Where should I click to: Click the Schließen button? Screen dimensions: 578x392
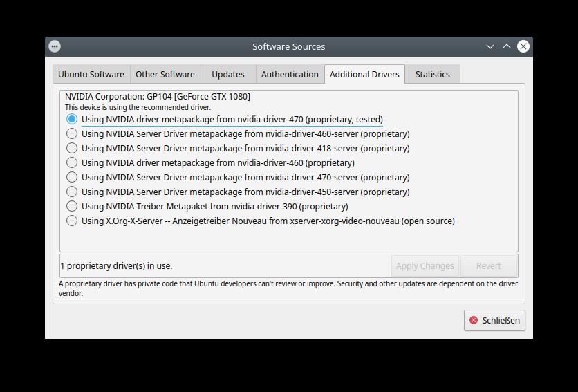[494, 321]
